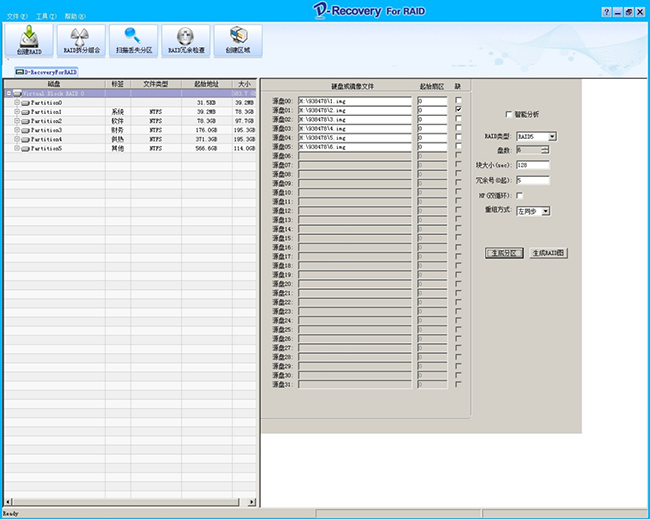This screenshot has width=650, height=520.
Task: Expand the Partition2 tree node
Action: pos(17,120)
